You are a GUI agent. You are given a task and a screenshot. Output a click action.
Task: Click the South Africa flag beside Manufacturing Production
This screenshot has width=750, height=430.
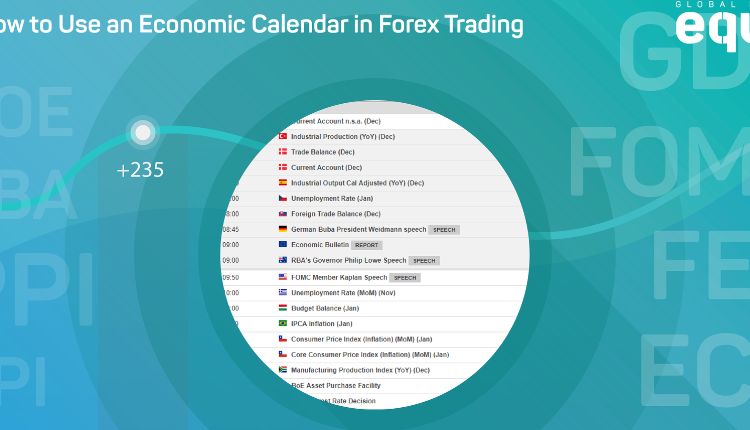point(283,370)
